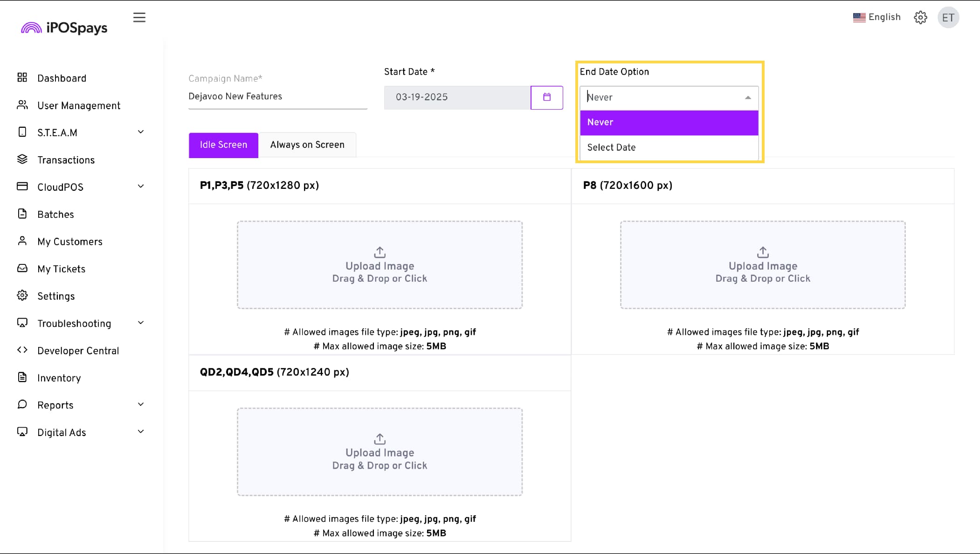Select the Idle Screen tab
Image resolution: width=980 pixels, height=554 pixels.
(223, 145)
